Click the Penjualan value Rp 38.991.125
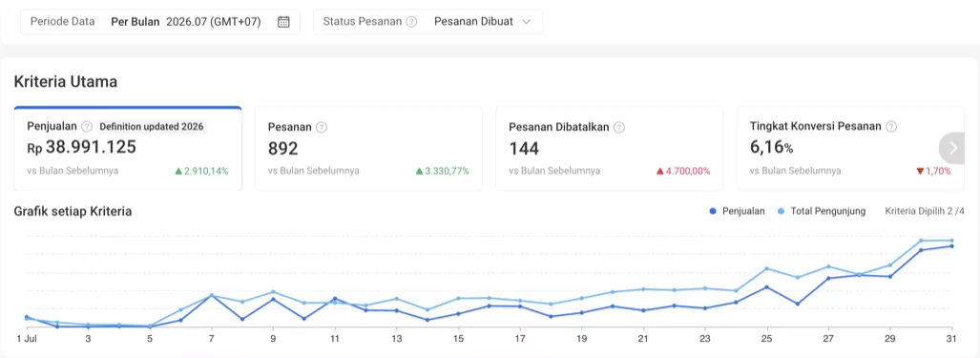The image size is (980, 358). click(82, 147)
